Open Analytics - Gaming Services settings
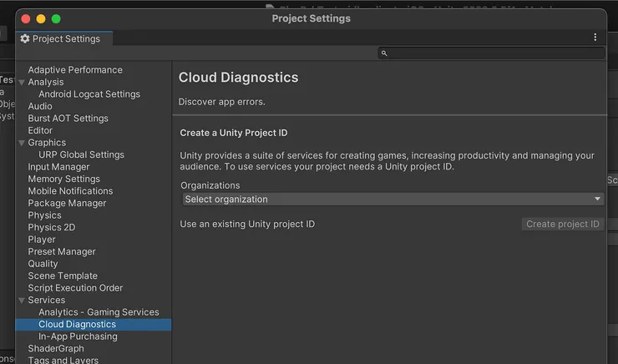Screen dimensions: 618x364 (99, 312)
